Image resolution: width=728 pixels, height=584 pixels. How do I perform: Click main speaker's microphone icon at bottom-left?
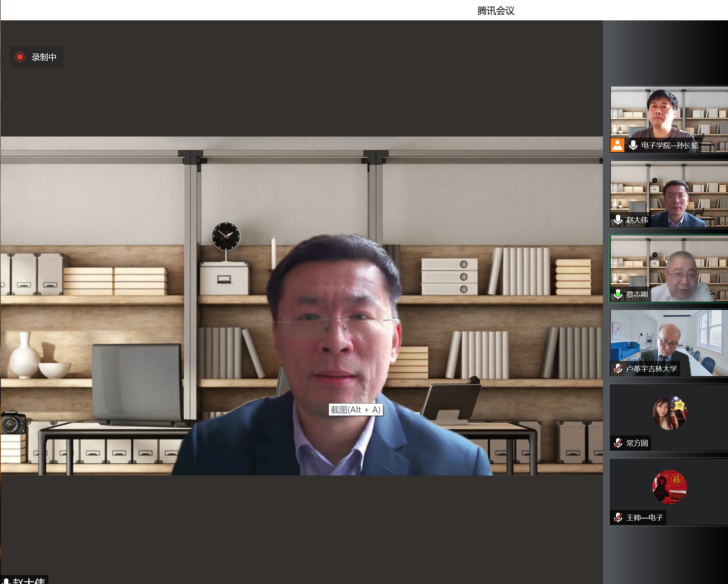6,581
